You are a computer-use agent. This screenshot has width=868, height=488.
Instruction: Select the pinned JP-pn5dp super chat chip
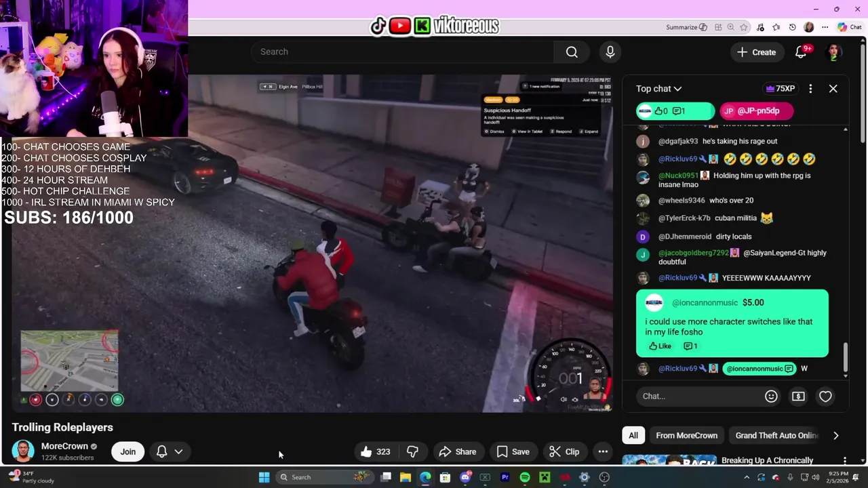(x=756, y=111)
